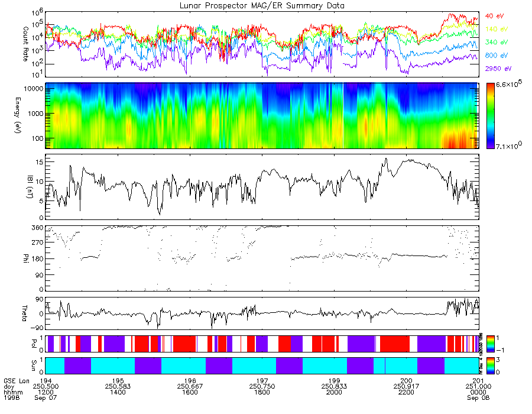Image resolution: width=532 pixels, height=414 pixels.
Task: Click the plot title Lunar Prospector MAG/ER
Action: pos(262,5)
